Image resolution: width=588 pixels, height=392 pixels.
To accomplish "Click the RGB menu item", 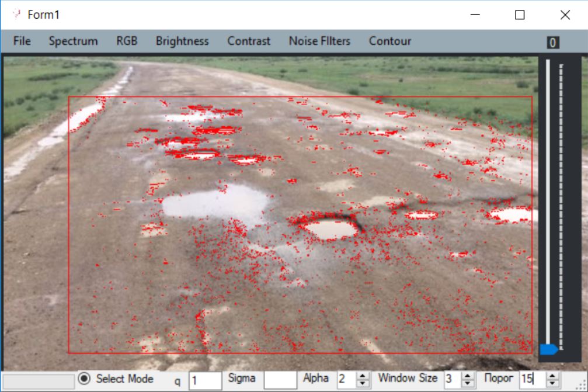I will [127, 41].
